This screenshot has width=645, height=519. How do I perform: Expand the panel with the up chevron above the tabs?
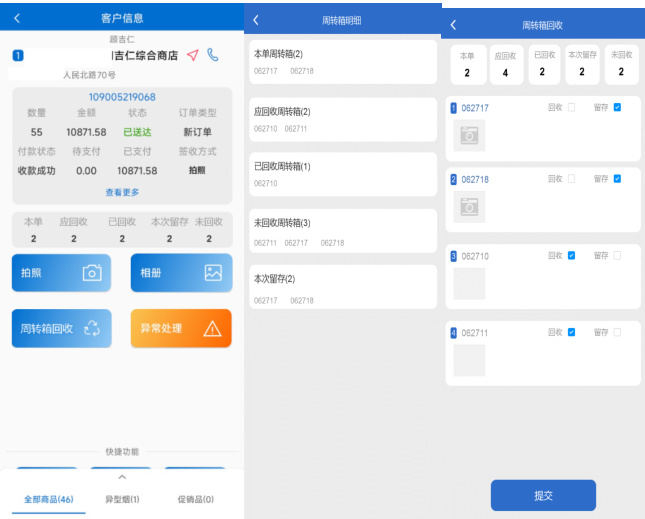coord(122,478)
